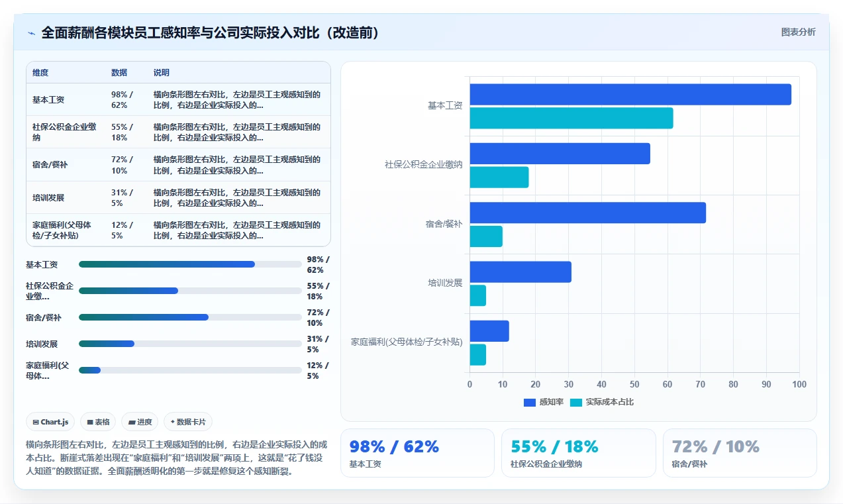
Task: Click the 维度 column header
Action: 40,73
